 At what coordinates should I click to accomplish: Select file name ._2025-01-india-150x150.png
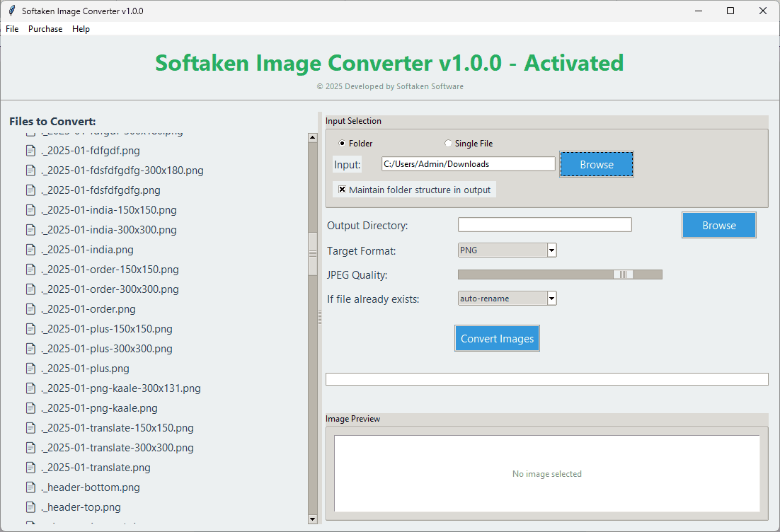pos(109,210)
